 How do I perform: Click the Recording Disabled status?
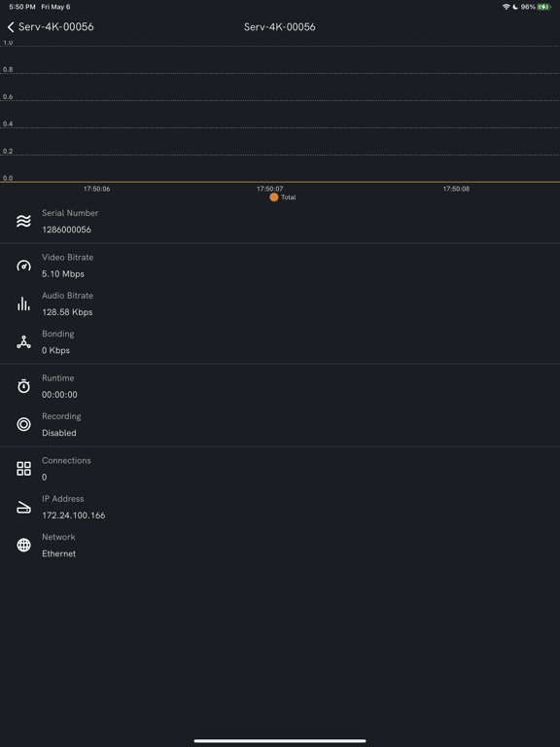[x=59, y=433]
